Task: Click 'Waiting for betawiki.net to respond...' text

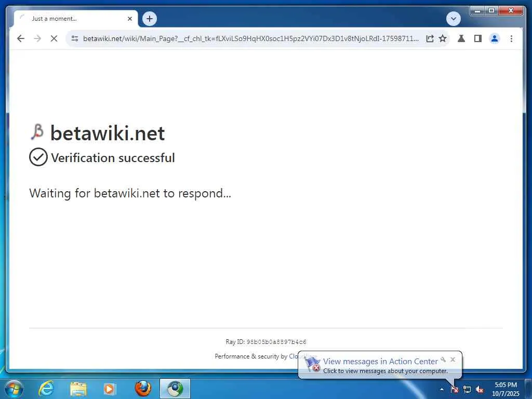Action: click(x=130, y=193)
